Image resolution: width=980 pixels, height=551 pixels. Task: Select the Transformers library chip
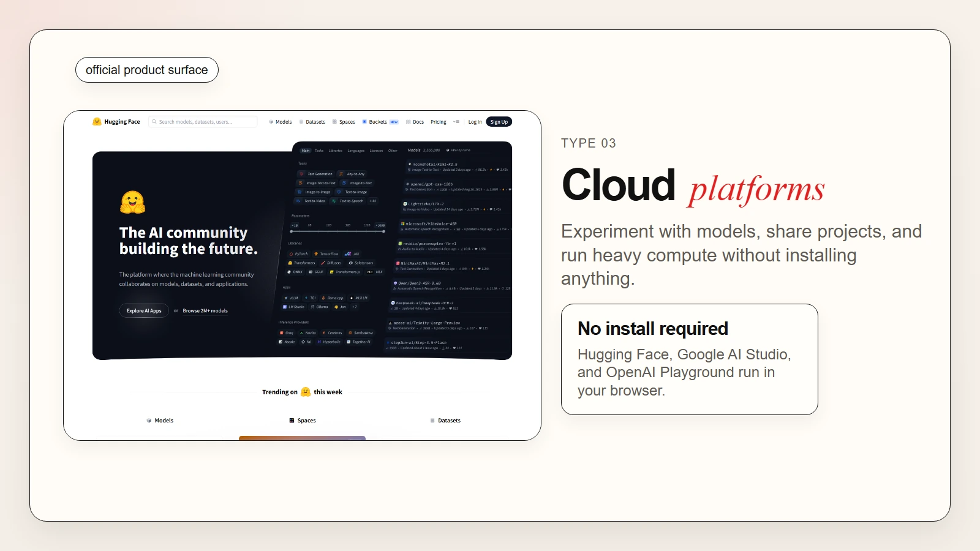301,263
